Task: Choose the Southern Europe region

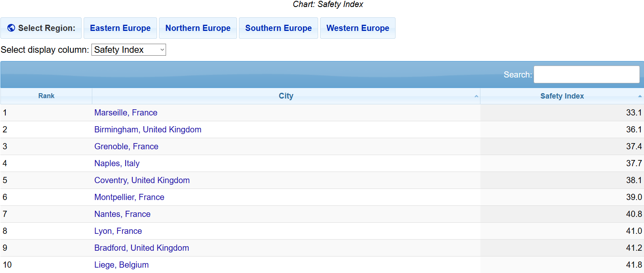Action: pyautogui.click(x=279, y=28)
